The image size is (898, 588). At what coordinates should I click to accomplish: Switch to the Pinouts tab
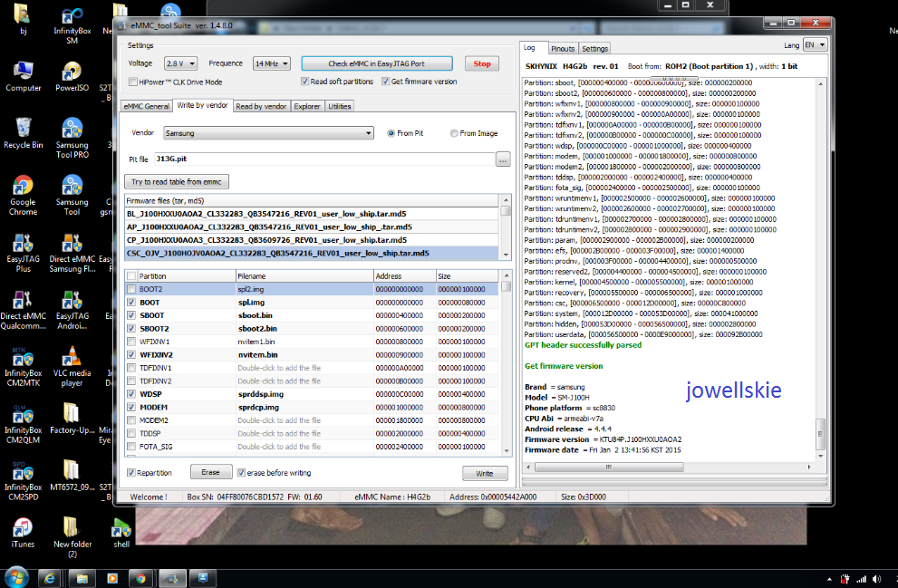pyautogui.click(x=563, y=49)
